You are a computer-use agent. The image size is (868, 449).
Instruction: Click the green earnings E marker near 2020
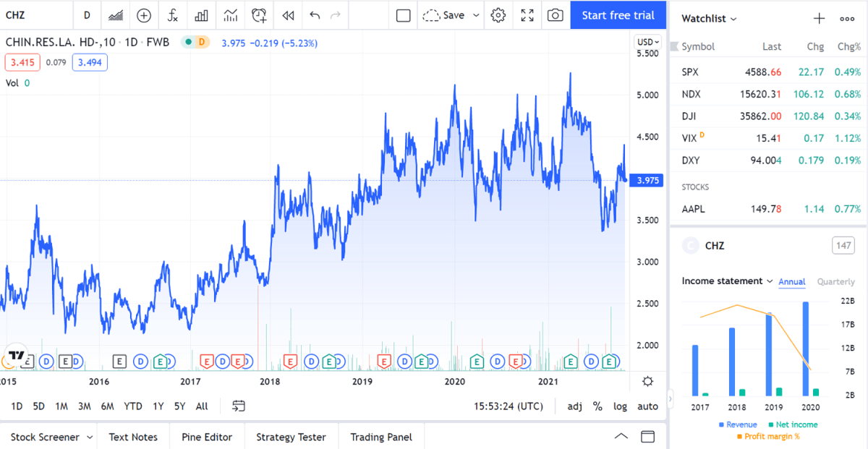tap(477, 360)
